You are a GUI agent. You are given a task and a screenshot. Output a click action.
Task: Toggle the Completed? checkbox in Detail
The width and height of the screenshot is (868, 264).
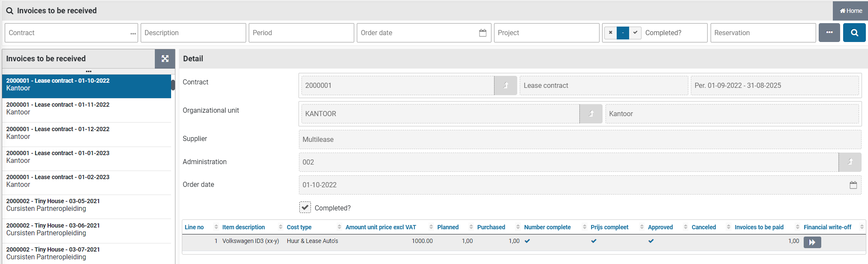pyautogui.click(x=305, y=207)
